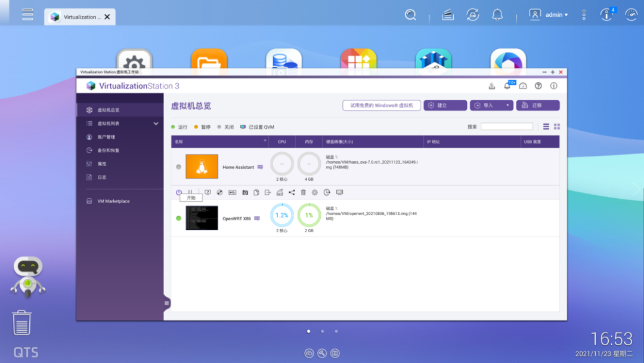The image size is (644, 363).
Task: Click the share icon in the VM toolbar
Action: click(x=292, y=192)
